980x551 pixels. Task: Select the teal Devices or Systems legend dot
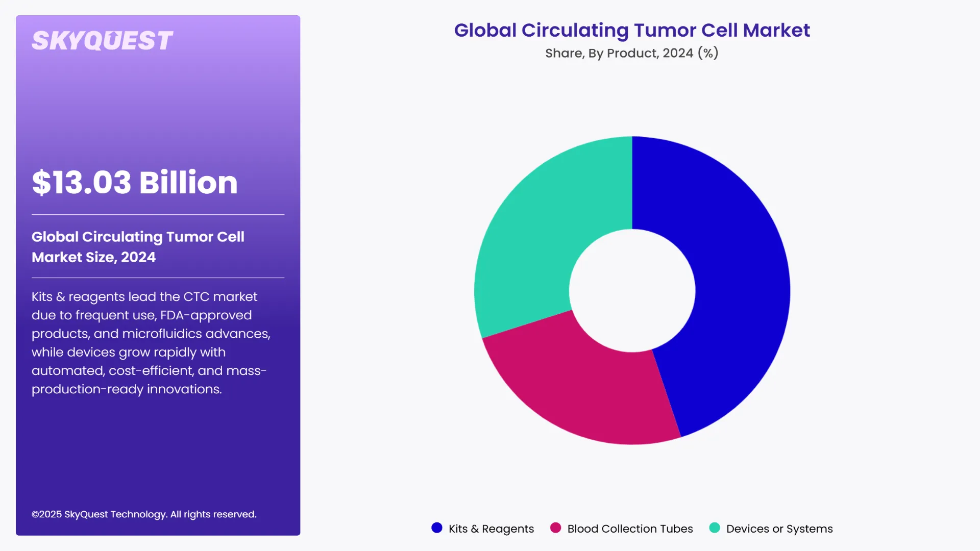(714, 528)
